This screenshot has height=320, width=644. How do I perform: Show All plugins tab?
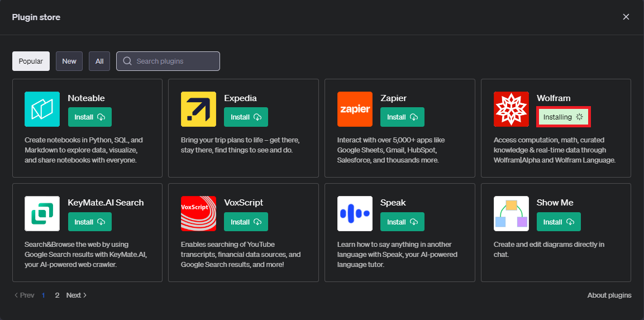[99, 61]
